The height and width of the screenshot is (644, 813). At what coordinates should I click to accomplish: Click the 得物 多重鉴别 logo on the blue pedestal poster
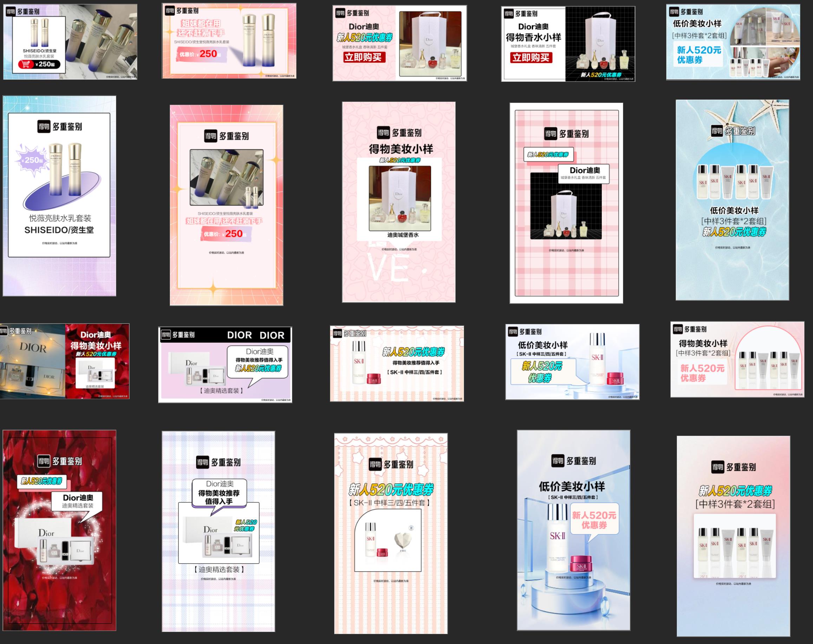click(x=573, y=461)
